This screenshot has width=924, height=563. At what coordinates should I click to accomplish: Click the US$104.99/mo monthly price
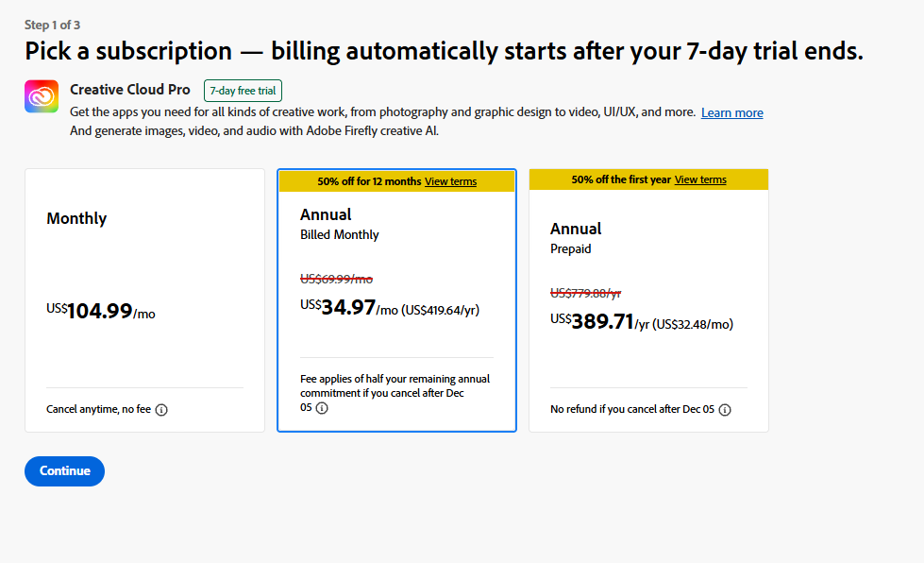coord(100,312)
